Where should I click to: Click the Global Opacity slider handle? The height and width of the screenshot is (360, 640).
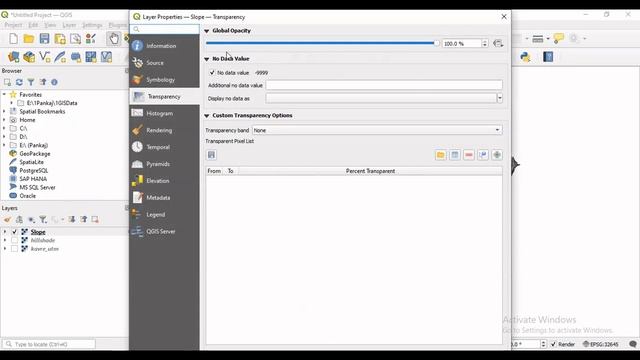(436, 43)
